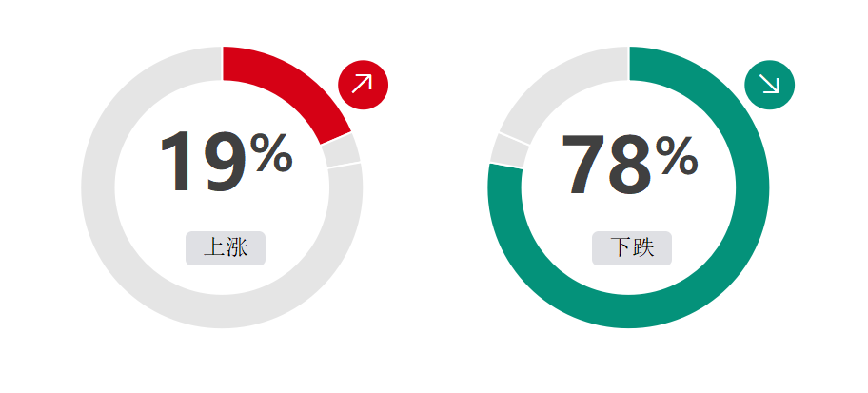The image size is (868, 393).
Task: Click the 跌 character in the right label
Action: pyautogui.click(x=643, y=247)
